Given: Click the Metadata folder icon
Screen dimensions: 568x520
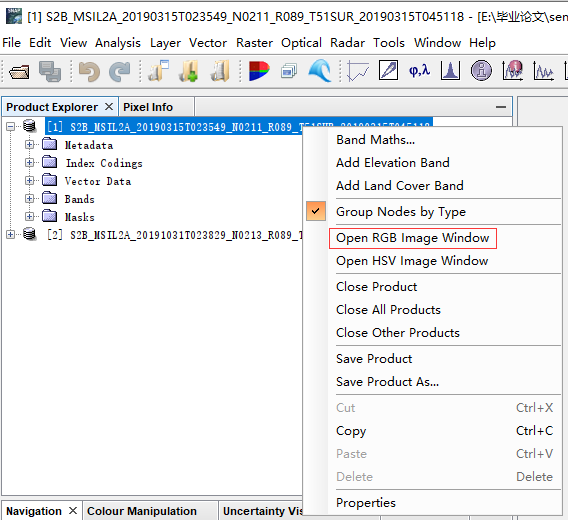Looking at the screenshot, I should pyautogui.click(x=49, y=144).
